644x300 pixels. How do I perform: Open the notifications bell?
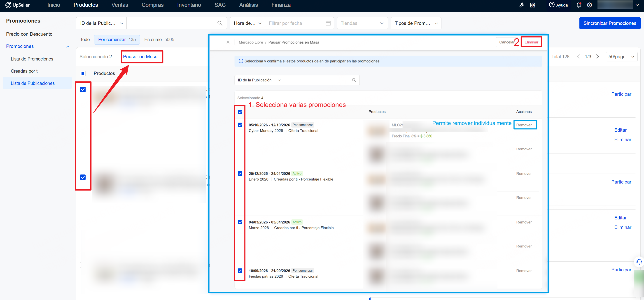click(579, 5)
